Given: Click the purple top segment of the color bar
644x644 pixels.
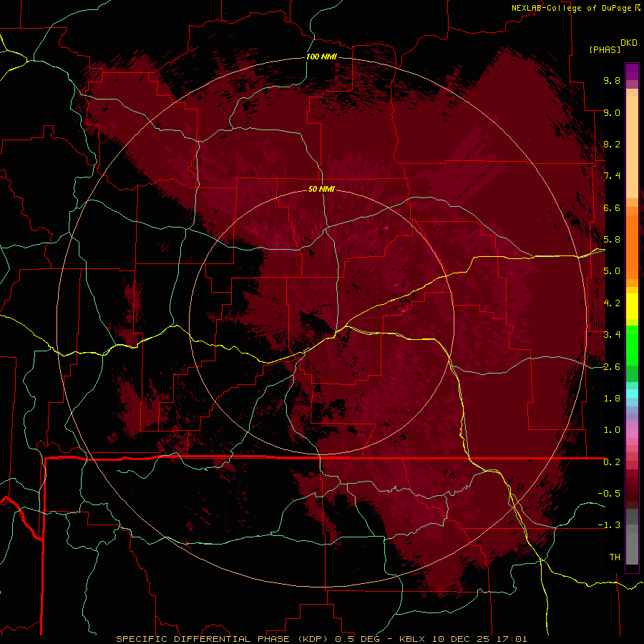Looking at the screenshot, I should click(x=632, y=72).
